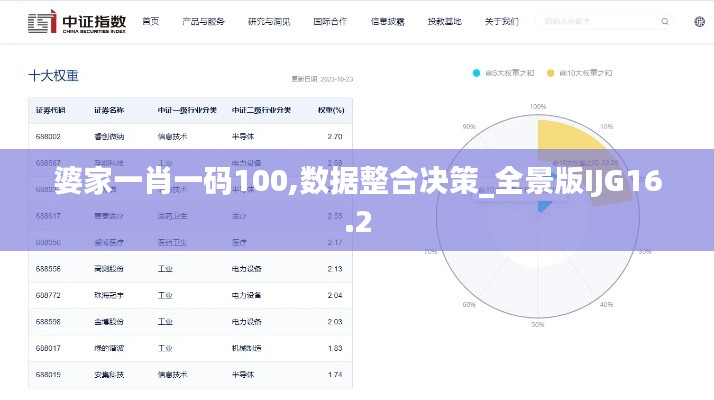Viewport: 714px width, 400px height.
Task: Click the 证券代码 column header
Action: coord(51,110)
